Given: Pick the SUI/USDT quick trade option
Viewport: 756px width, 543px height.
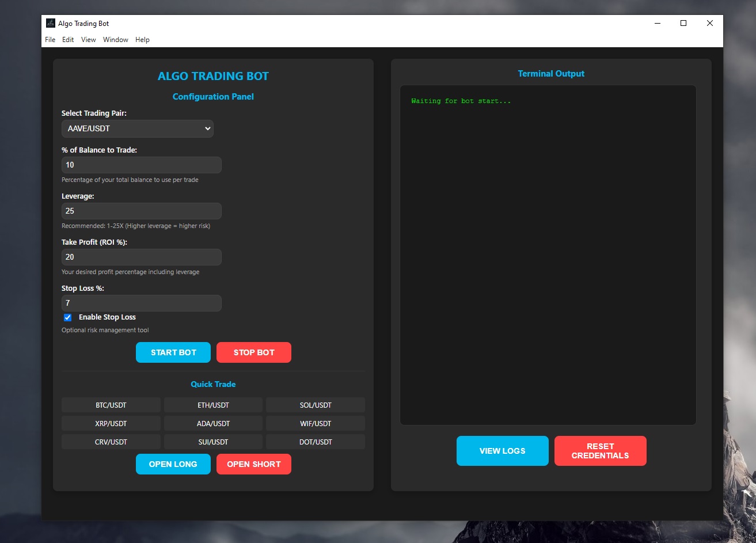Looking at the screenshot, I should pos(213,442).
